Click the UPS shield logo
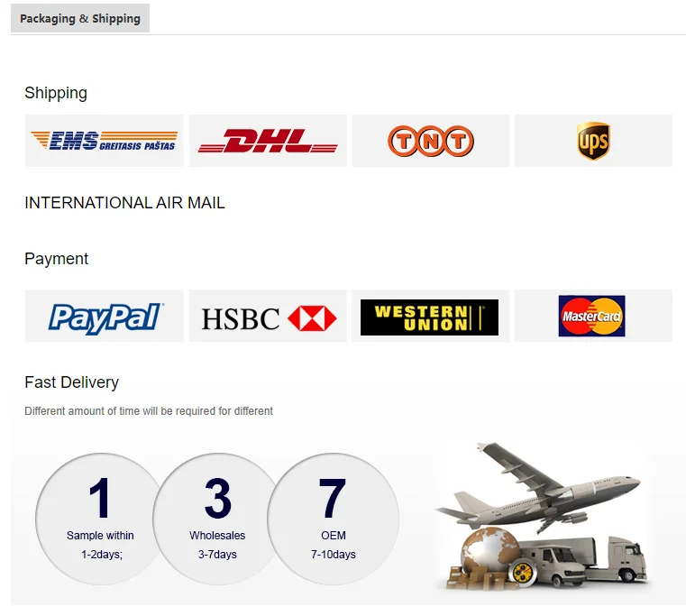The width and height of the screenshot is (686, 616). click(593, 141)
